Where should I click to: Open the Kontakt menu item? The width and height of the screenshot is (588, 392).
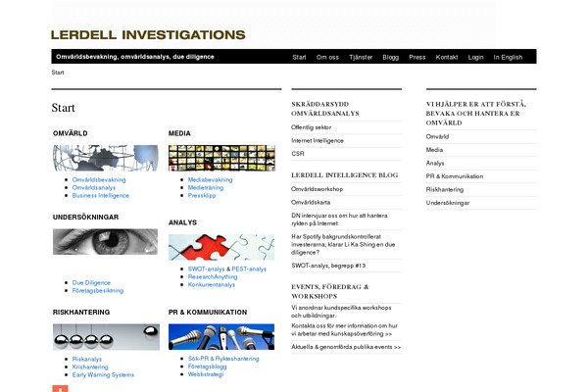coord(447,57)
